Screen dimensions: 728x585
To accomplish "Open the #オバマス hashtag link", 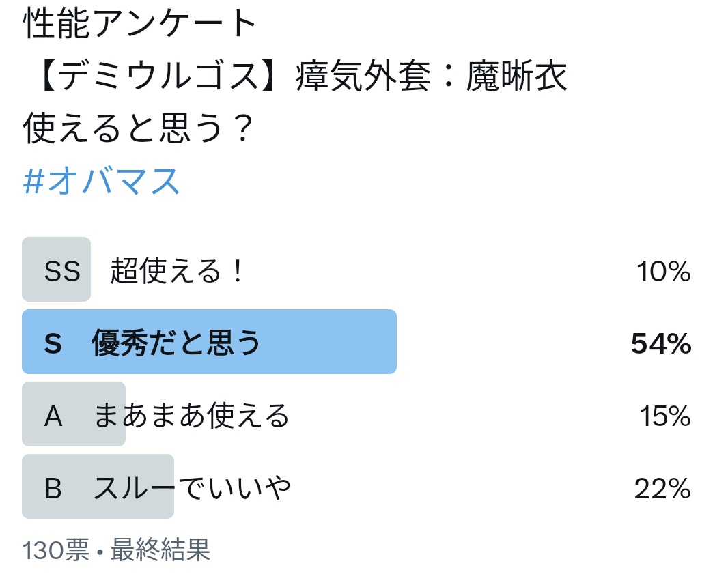I will (x=101, y=181).
